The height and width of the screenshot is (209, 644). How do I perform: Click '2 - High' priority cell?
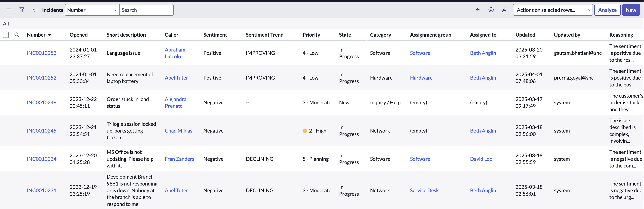317,131
